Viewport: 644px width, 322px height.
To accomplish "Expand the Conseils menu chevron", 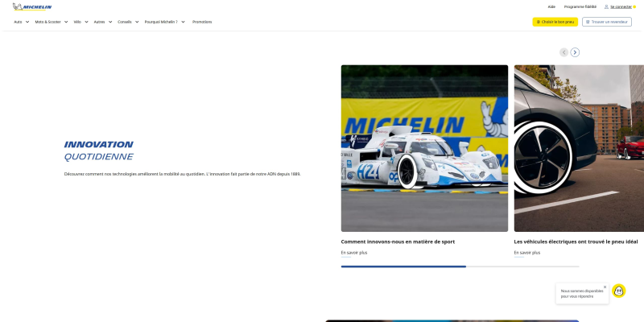I will (x=137, y=22).
